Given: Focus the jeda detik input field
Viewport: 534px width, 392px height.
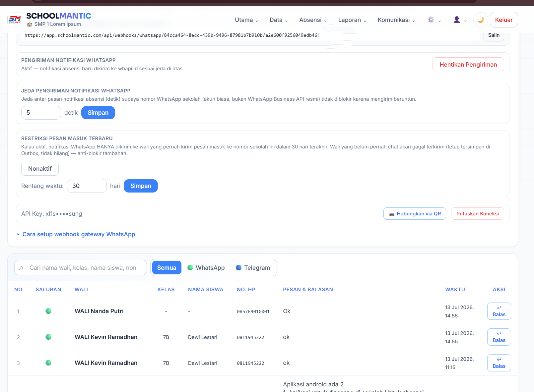Looking at the screenshot, I should [x=41, y=113].
